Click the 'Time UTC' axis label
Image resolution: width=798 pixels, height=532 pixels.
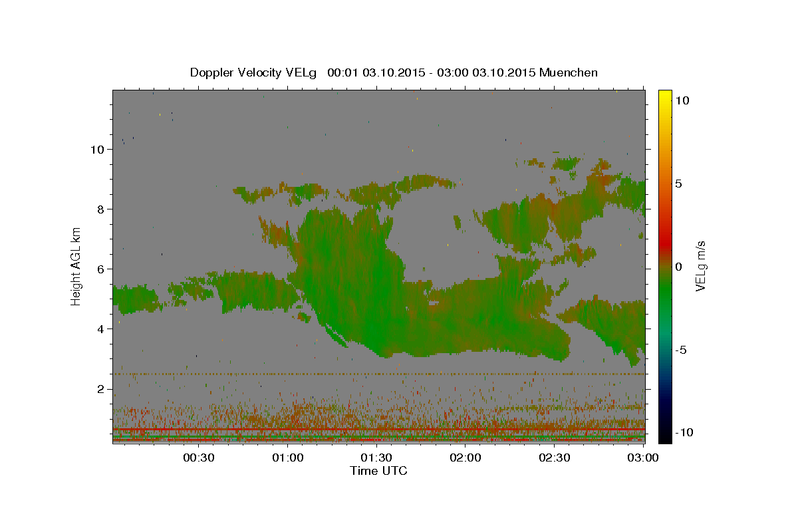coord(378,471)
